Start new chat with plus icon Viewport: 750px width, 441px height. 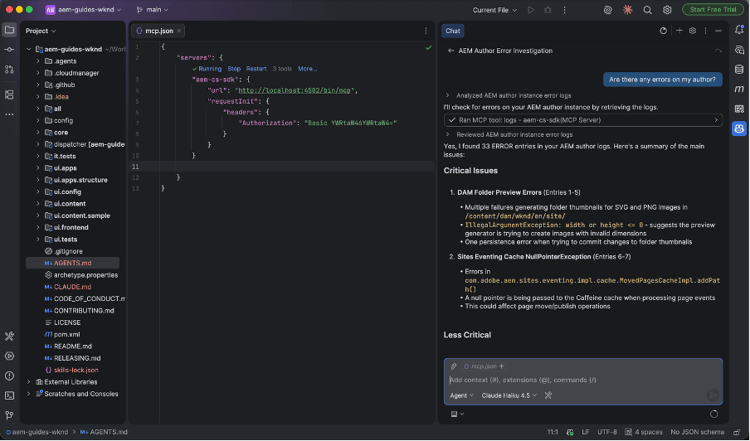(x=679, y=31)
